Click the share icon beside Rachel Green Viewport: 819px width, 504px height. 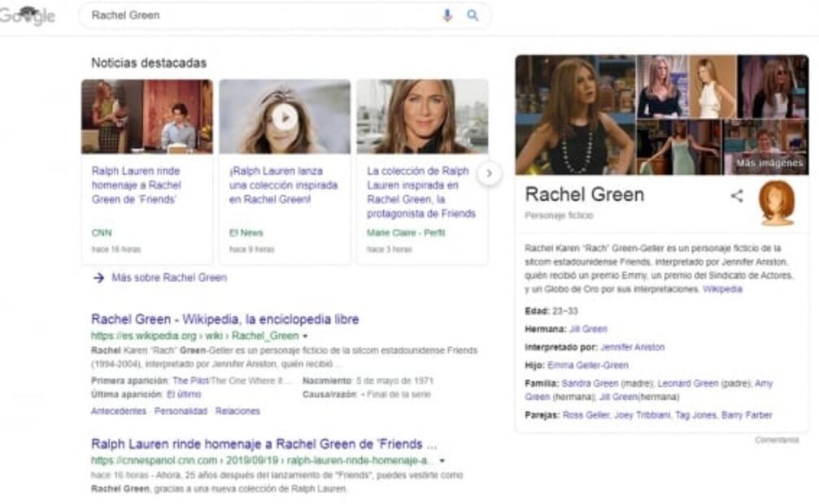click(737, 196)
